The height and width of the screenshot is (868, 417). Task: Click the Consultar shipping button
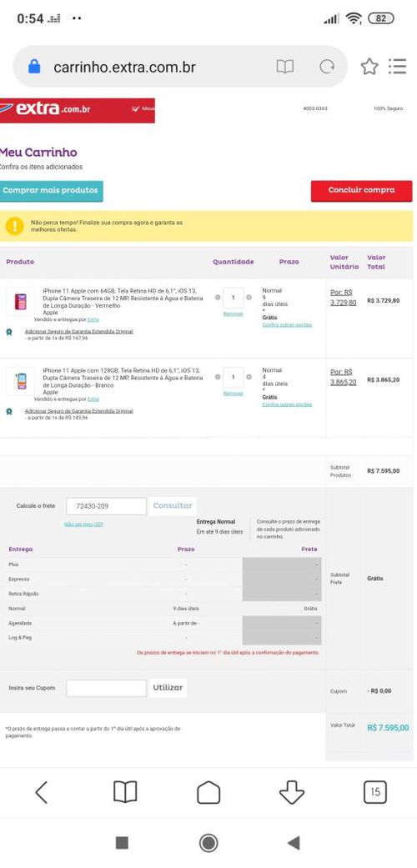pos(173,506)
